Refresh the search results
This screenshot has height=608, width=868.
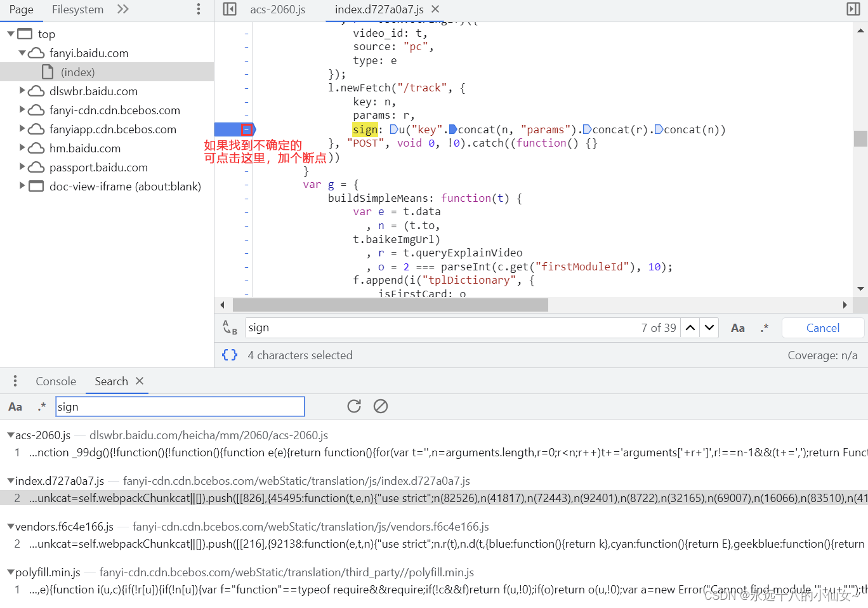(x=354, y=406)
